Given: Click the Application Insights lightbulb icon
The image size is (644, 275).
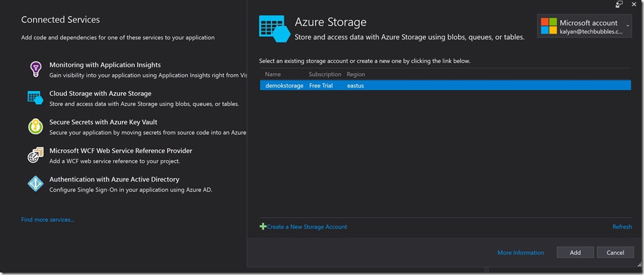Looking at the screenshot, I should click(x=36, y=69).
